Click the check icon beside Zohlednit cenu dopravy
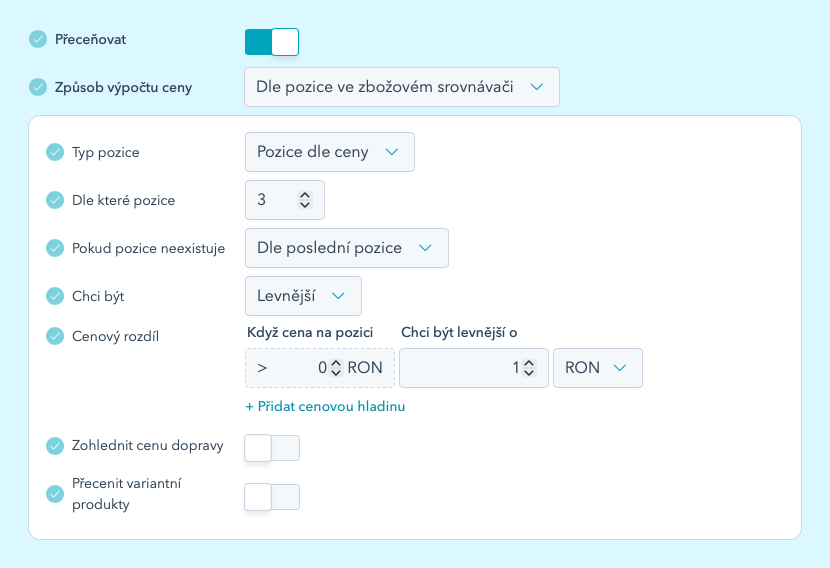Viewport: 830px width, 568px height. coord(55,446)
